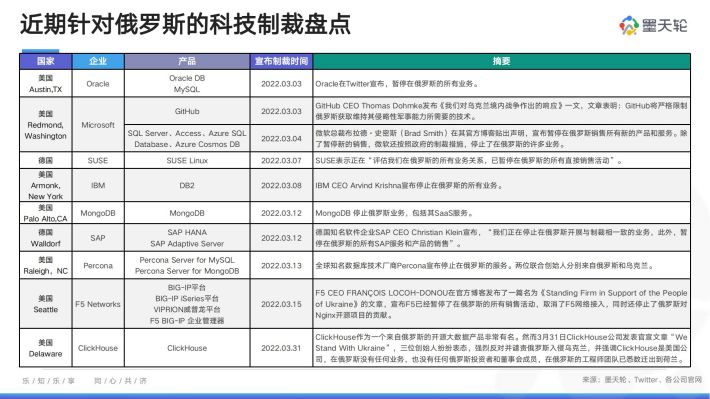Click the date 2022.03.15
Viewport: 710px width, 399px height.
281,304
